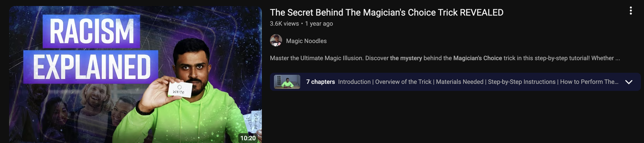Click the description snippet starting Master the Ultimate
Viewport: 644px width, 143px height.
445,58
